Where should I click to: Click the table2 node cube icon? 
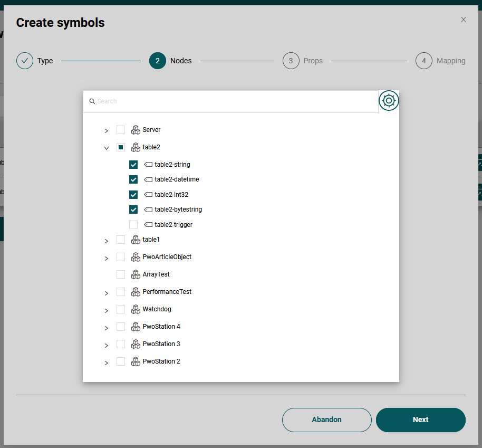136,147
